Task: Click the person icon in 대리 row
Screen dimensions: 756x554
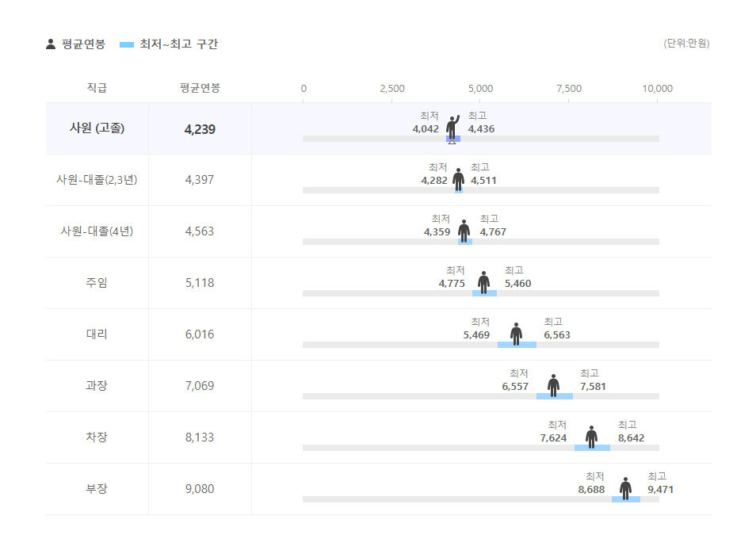Action: pos(516,333)
